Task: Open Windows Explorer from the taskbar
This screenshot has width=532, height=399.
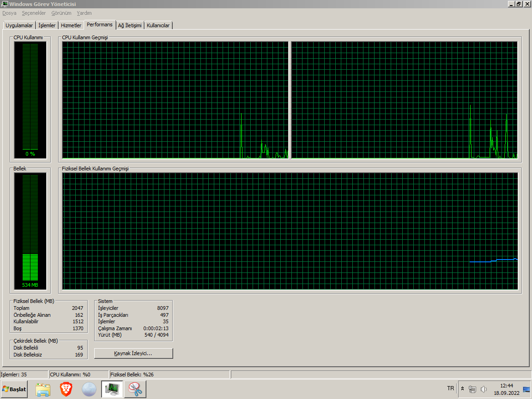Action: click(43, 389)
